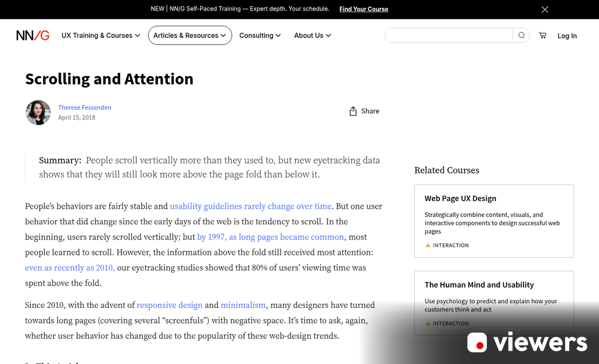Image resolution: width=599 pixels, height=364 pixels.
Task: Select Articles & Resources in the navigation
Action: pyautogui.click(x=190, y=35)
